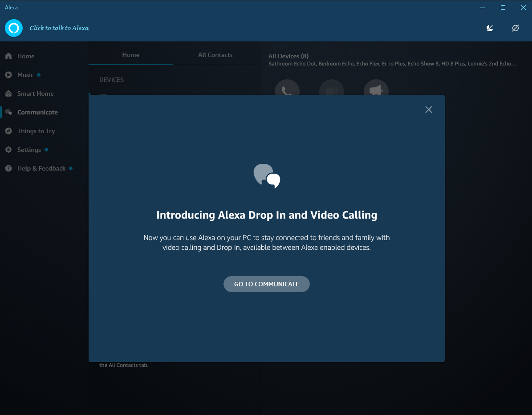Open Things to Try compass item
Screen dimensions: 532x415
click(x=36, y=131)
